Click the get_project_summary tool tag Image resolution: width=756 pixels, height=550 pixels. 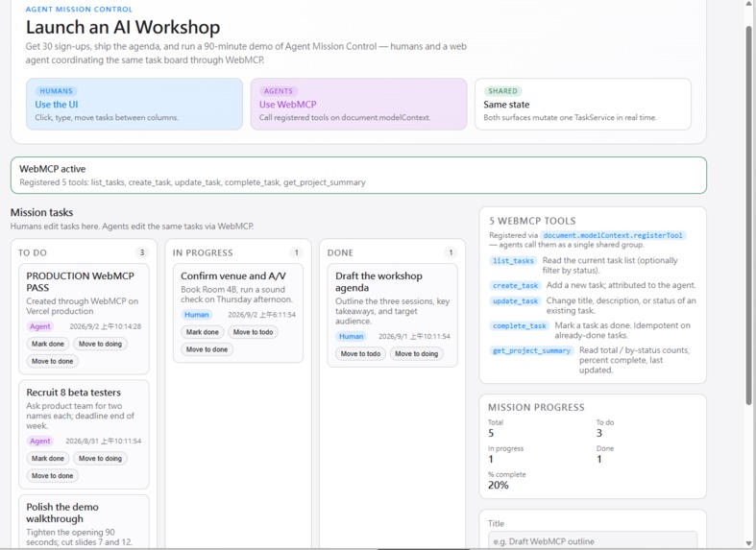[531, 350]
